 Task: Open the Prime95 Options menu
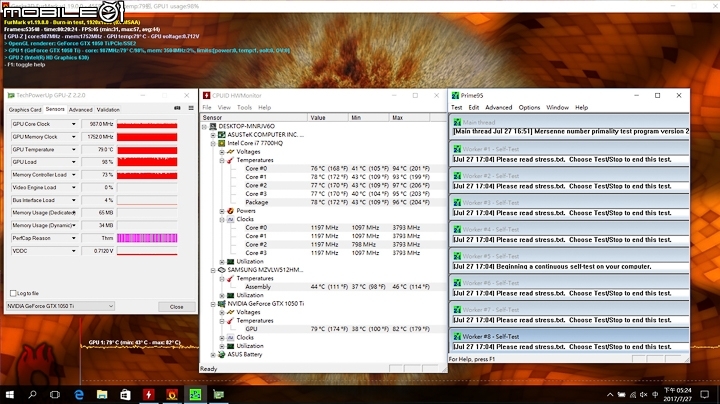click(x=529, y=107)
